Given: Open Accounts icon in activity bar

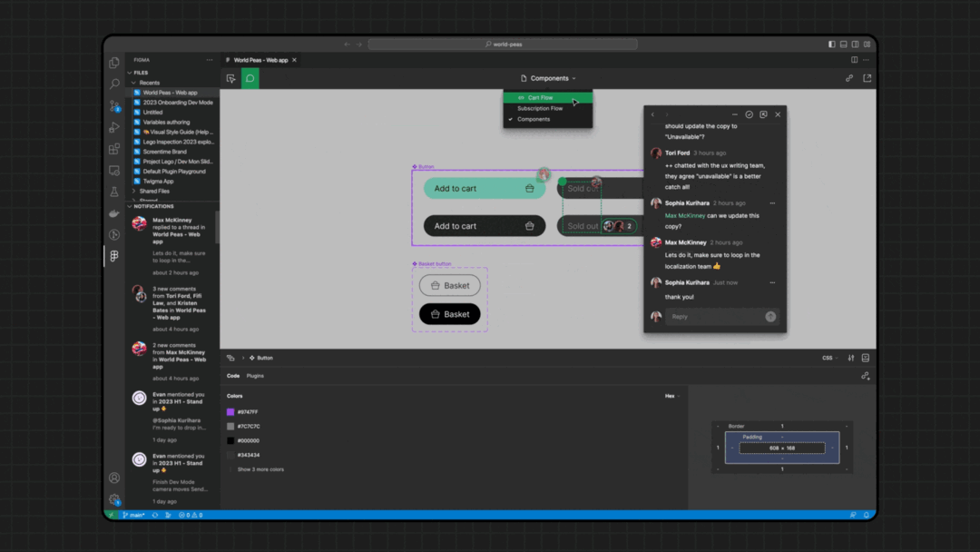Looking at the screenshot, I should [x=114, y=478].
